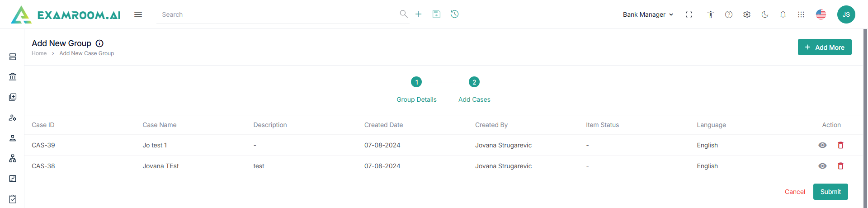Toggle fullscreen mode
This screenshot has width=868, height=208.
pyautogui.click(x=689, y=14)
